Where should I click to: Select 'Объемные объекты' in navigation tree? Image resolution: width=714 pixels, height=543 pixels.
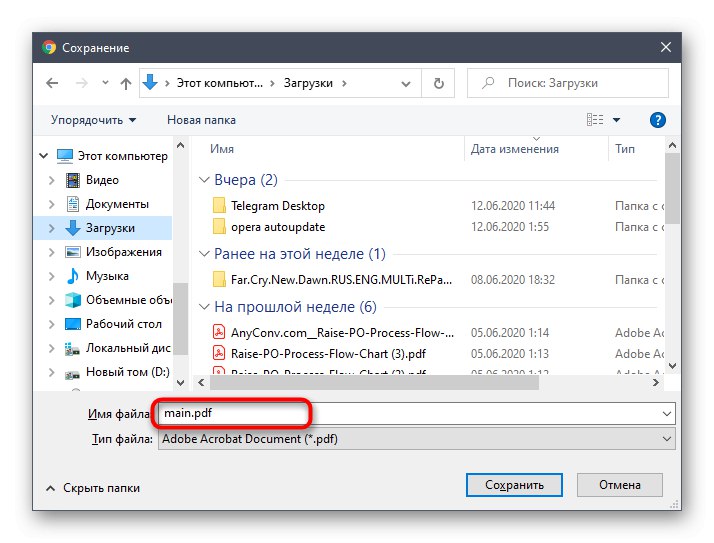(x=128, y=300)
